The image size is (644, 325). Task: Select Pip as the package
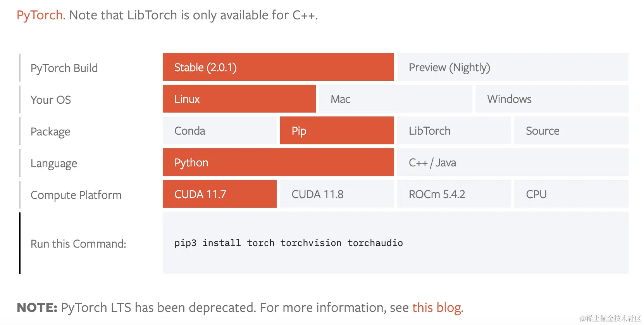pos(337,130)
